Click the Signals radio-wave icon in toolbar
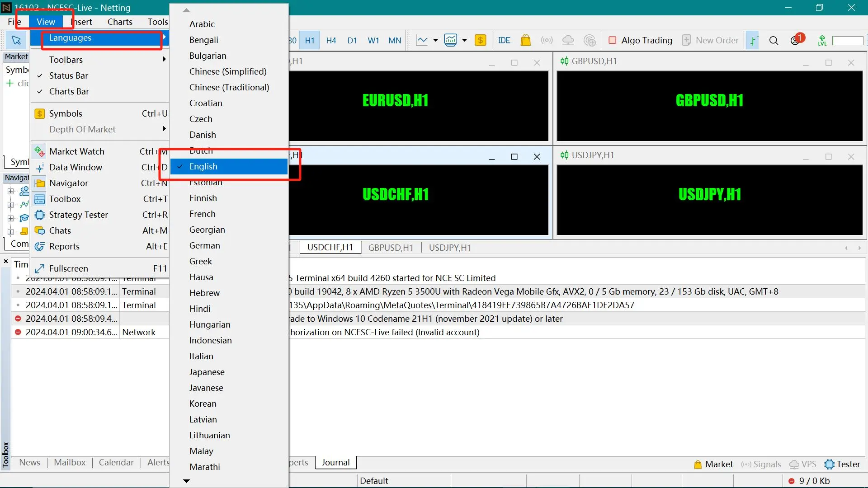This screenshot has height=488, width=868. 547,40
